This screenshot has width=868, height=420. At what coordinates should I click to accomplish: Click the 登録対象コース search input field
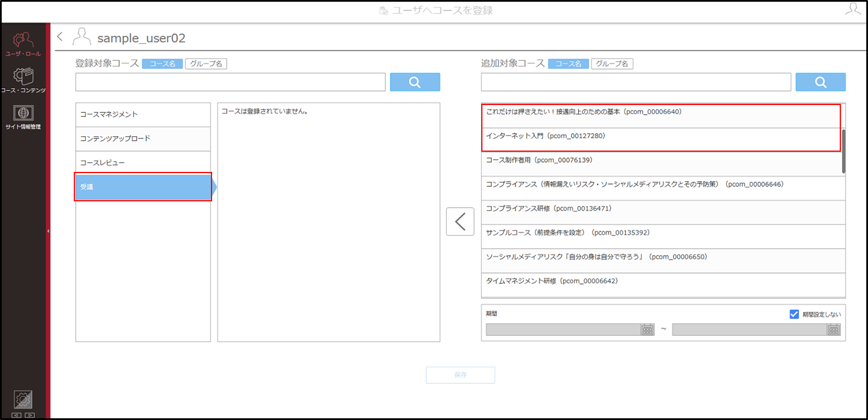point(231,82)
